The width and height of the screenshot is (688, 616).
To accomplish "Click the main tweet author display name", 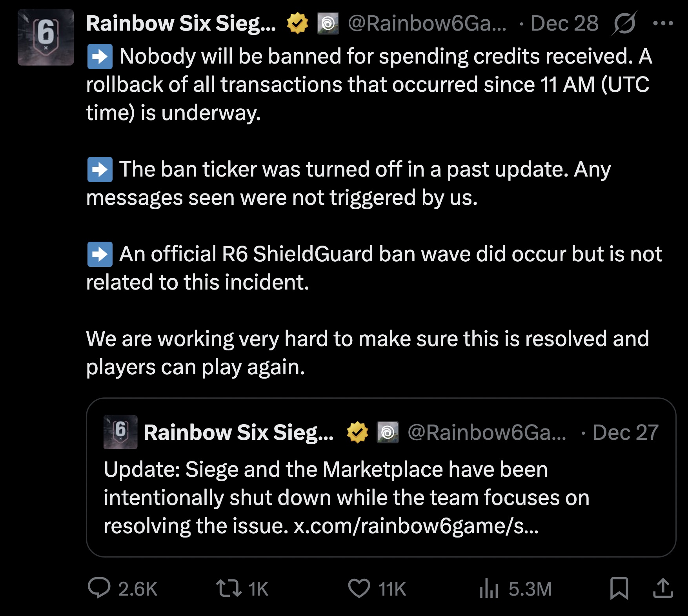I will (x=180, y=24).
